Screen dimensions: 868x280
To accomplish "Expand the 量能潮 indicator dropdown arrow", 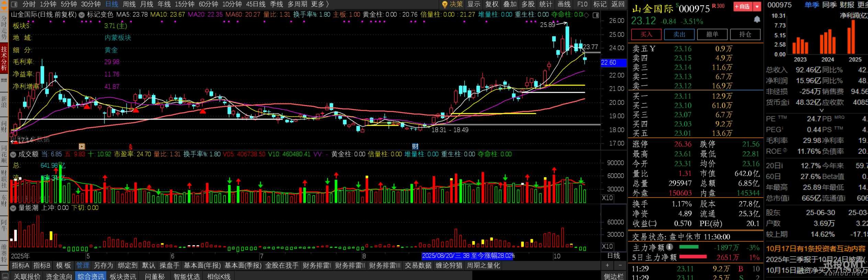I will (x=13, y=208).
